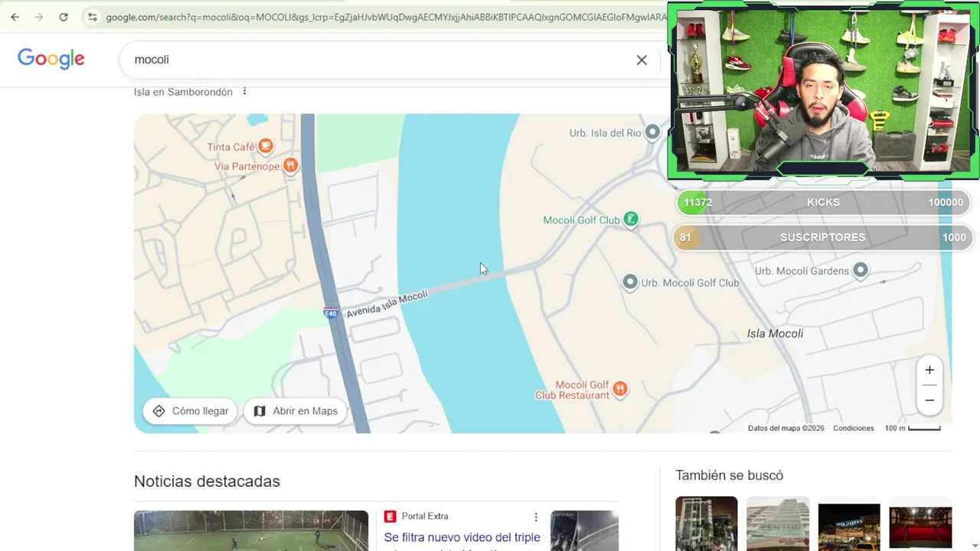Click the KICKS goal progress bar
Image resolution: width=980 pixels, height=551 pixels.
(x=823, y=202)
